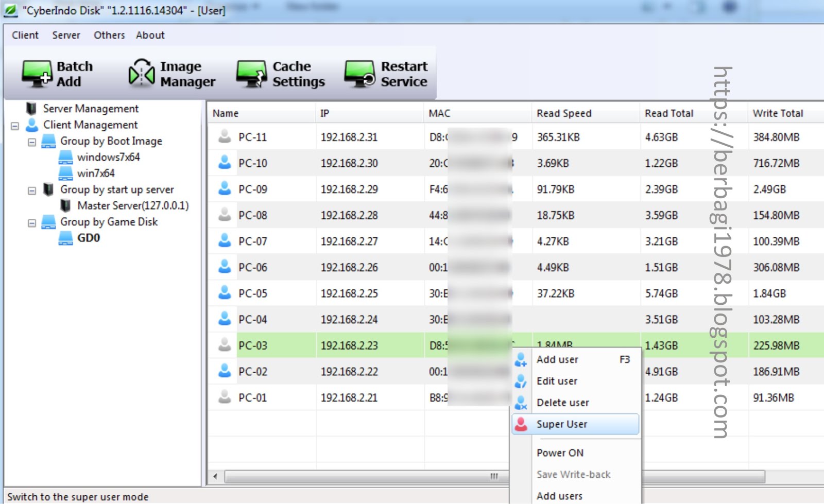Click the user icon for PC-10
The width and height of the screenshot is (824, 504).
pos(225,163)
